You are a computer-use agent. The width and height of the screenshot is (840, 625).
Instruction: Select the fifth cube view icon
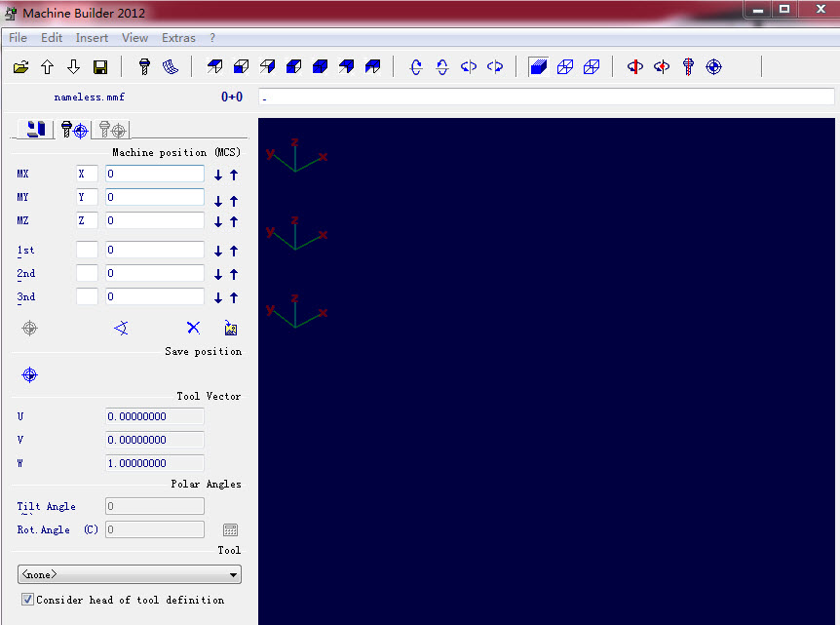pyautogui.click(x=320, y=66)
